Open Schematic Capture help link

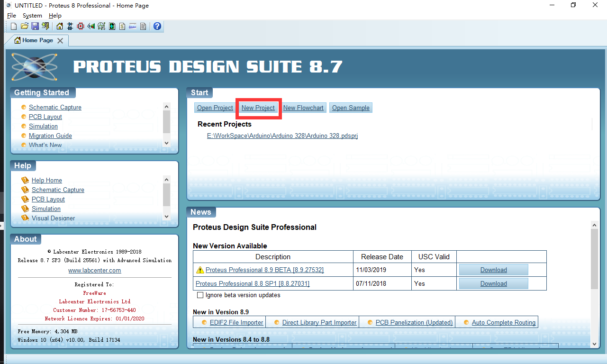point(58,190)
